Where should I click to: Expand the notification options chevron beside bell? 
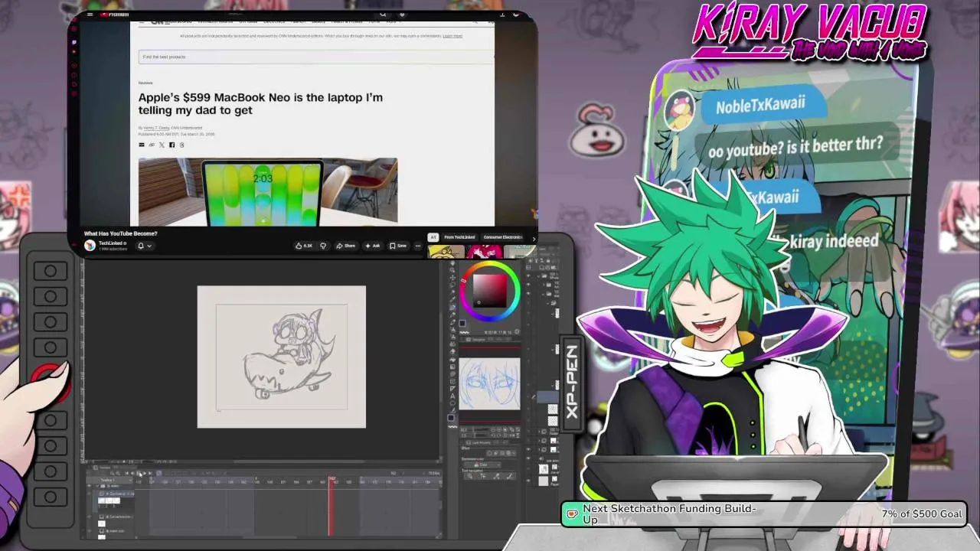pyautogui.click(x=149, y=246)
